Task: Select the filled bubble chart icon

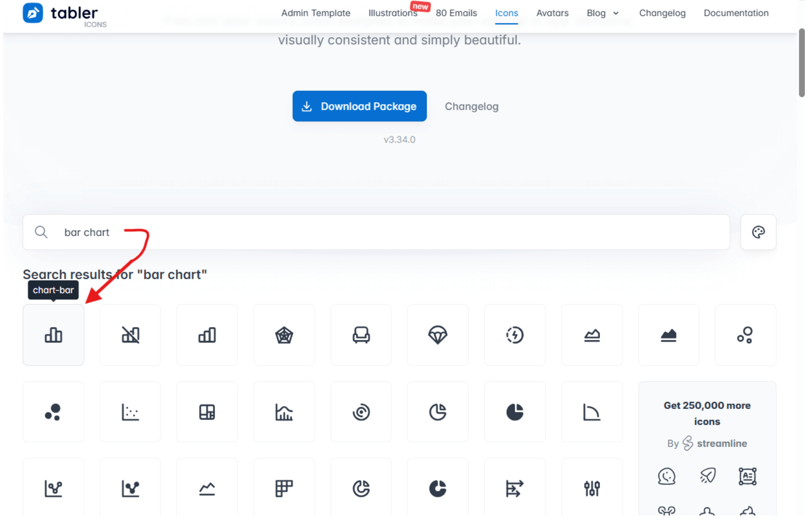Action: pos(53,412)
